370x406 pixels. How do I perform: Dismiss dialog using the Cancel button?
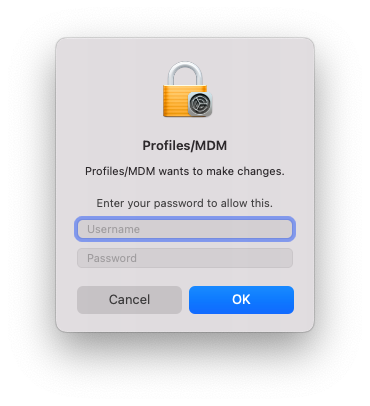(129, 300)
